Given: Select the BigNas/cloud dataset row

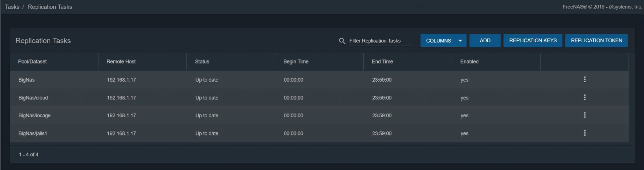Looking at the screenshot, I should coord(33,98).
